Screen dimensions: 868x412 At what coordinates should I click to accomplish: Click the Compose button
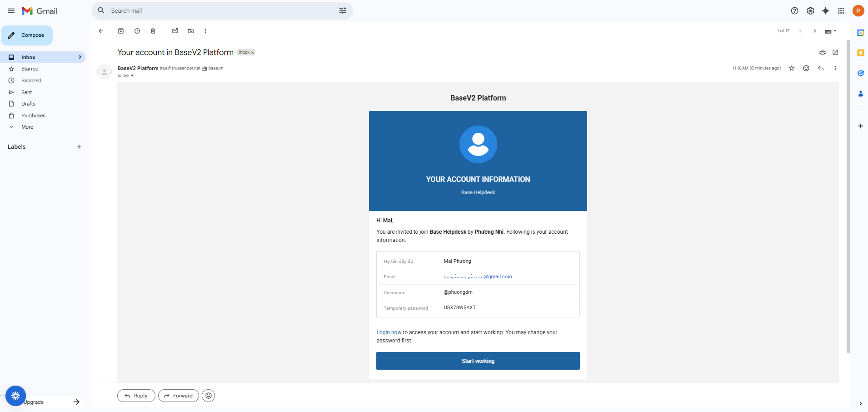pos(27,35)
